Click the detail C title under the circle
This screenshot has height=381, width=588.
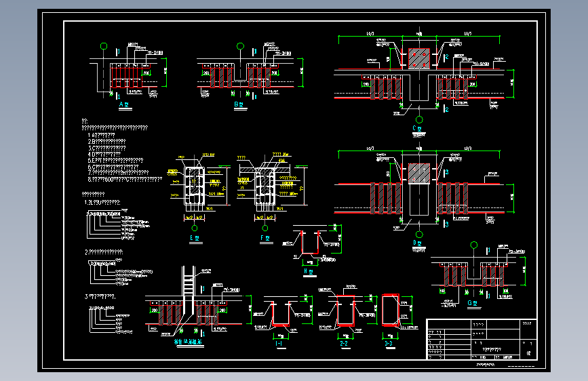coord(417,129)
